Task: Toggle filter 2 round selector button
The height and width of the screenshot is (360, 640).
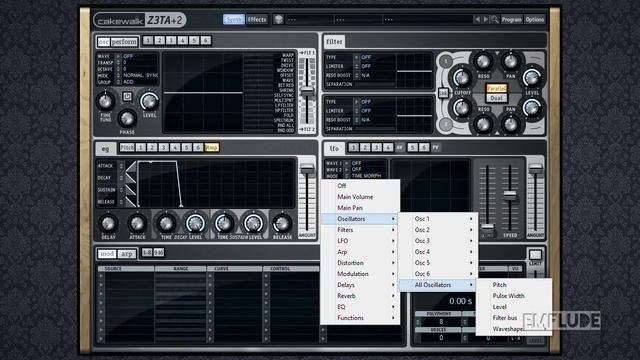Action: [446, 124]
